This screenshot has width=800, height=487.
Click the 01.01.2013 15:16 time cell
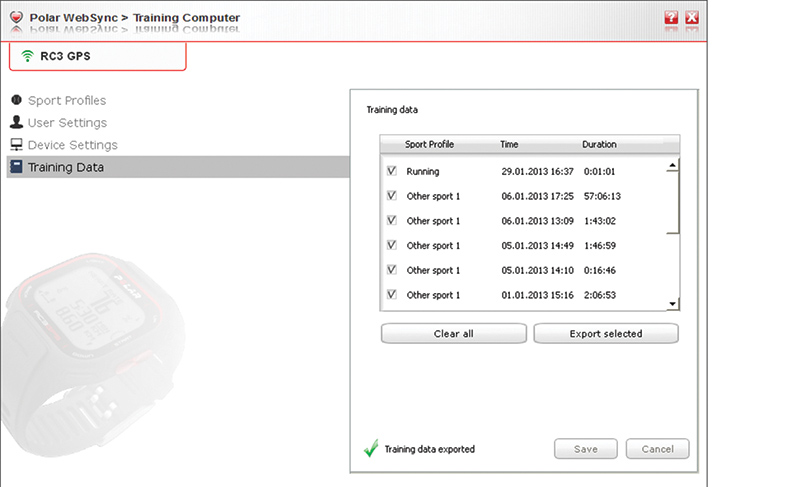click(x=537, y=295)
